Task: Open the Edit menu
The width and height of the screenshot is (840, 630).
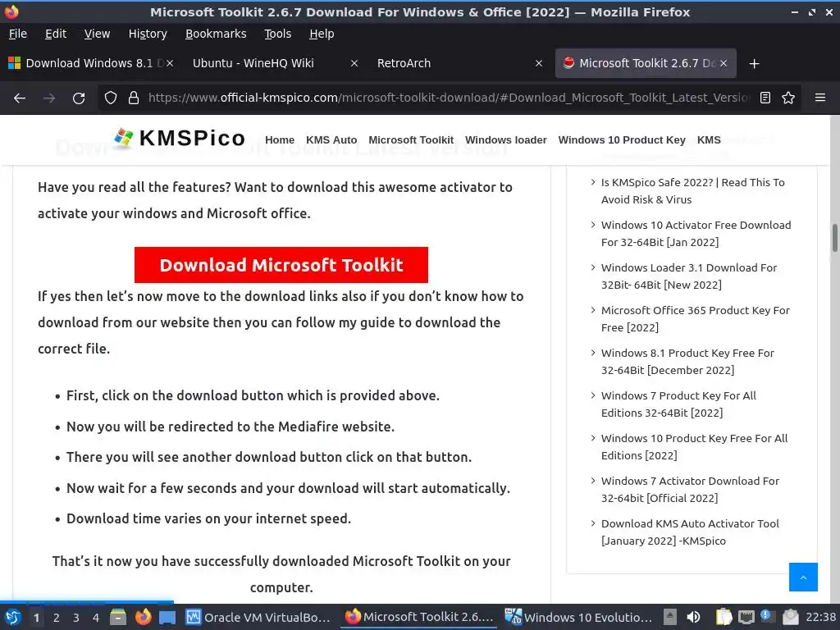Action: click(56, 34)
